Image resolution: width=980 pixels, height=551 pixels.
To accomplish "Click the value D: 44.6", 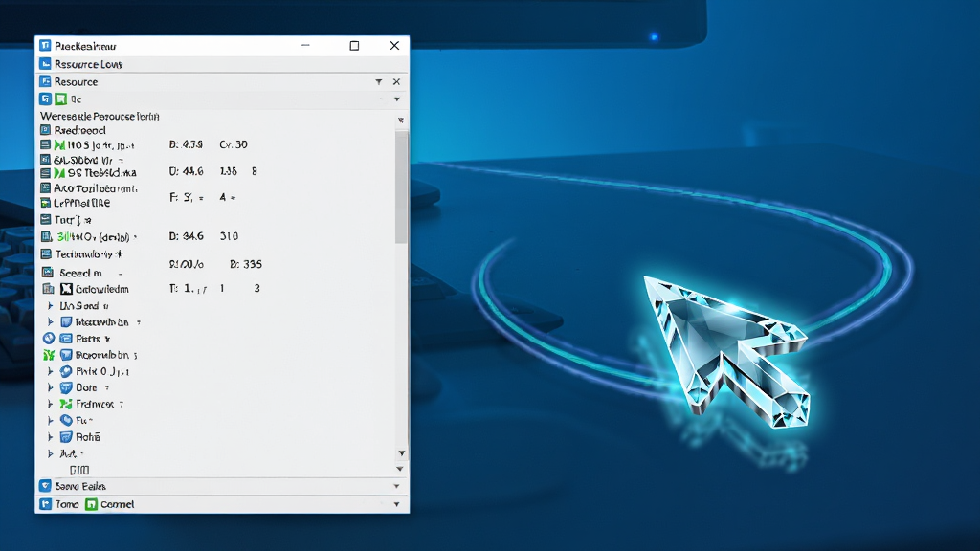I will click(186, 171).
